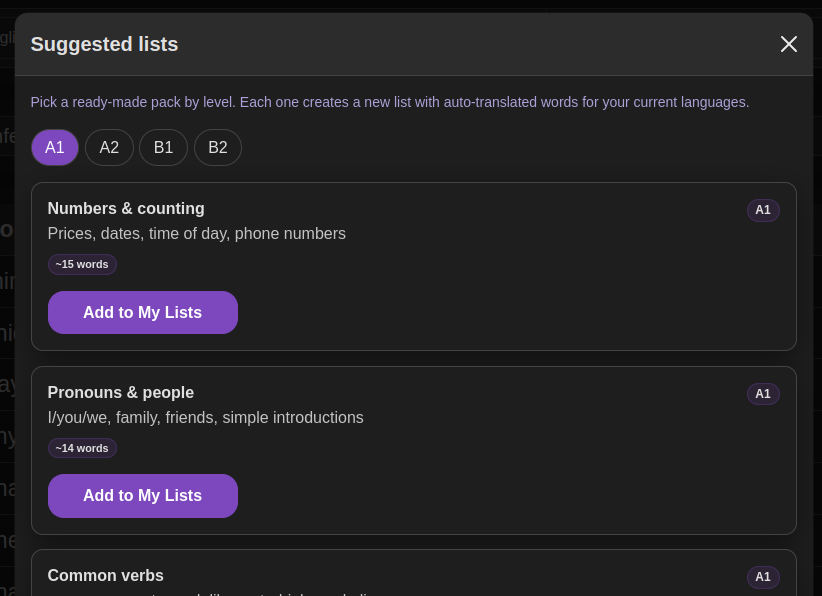This screenshot has width=822, height=596.
Task: Click the Suggested lists dialog heading
Action: tap(105, 44)
